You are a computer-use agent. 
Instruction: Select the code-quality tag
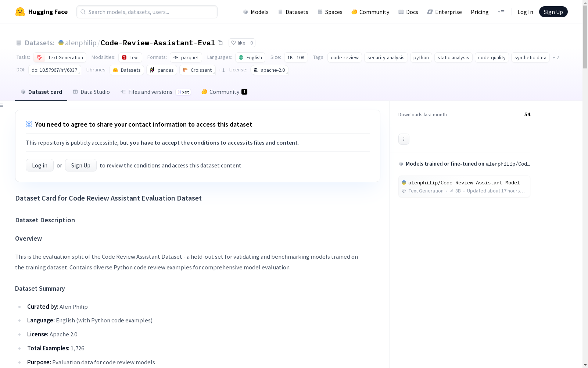(492, 57)
